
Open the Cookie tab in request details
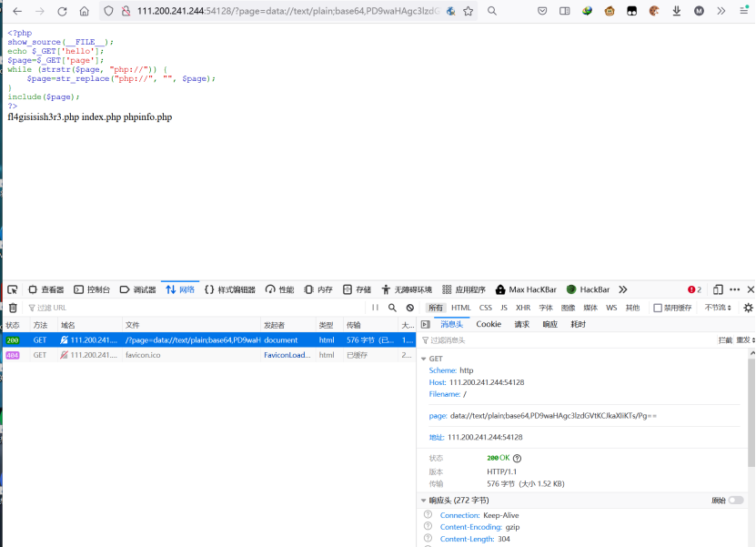[489, 324]
